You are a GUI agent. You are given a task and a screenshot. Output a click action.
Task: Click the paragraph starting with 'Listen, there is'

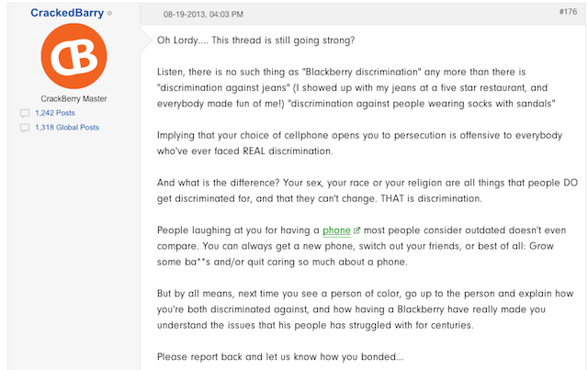pyautogui.click(x=356, y=88)
